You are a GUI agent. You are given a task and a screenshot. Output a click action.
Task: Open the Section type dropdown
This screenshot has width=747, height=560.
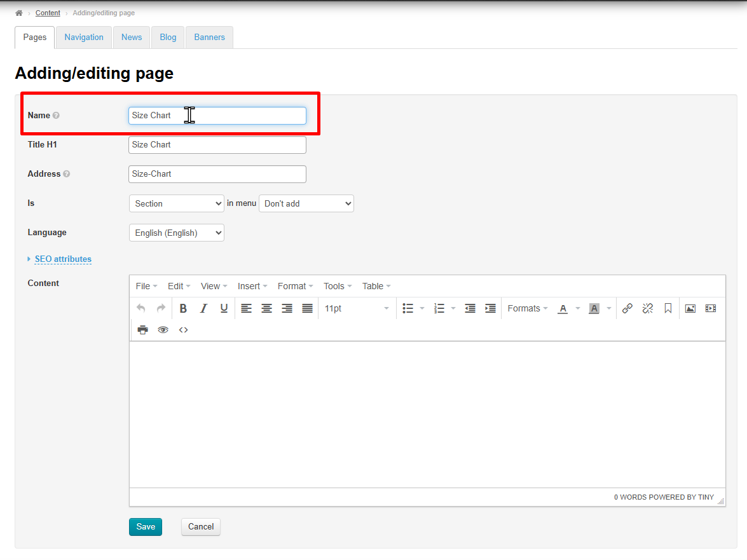pos(176,203)
